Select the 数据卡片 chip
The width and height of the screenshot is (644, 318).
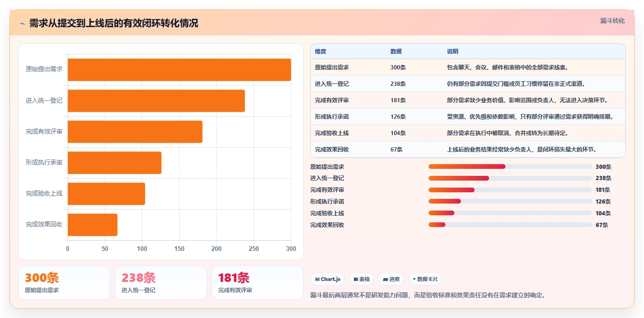click(425, 279)
